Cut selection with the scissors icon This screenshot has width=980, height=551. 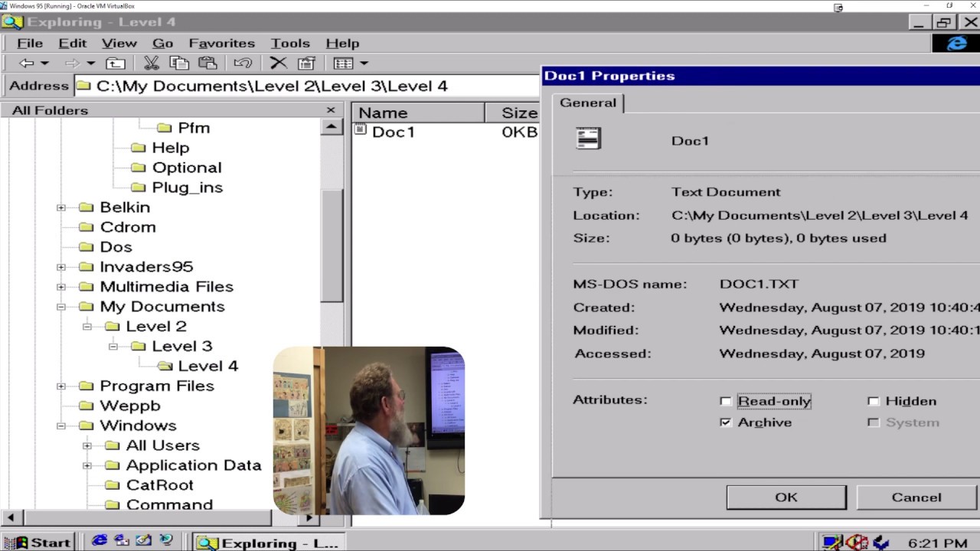tap(151, 64)
